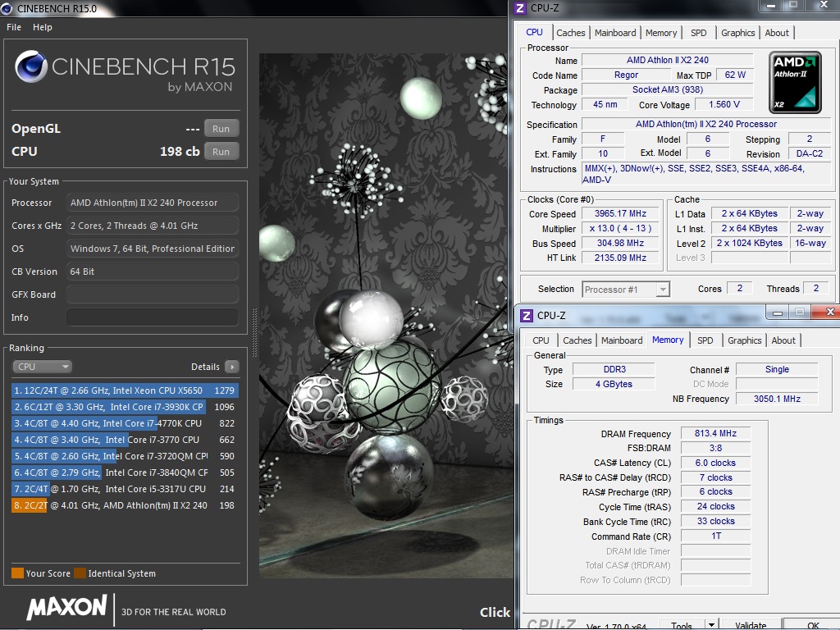Click the AMD Athlon II processor logo
Image resolution: width=840 pixels, height=630 pixels.
[x=795, y=82]
